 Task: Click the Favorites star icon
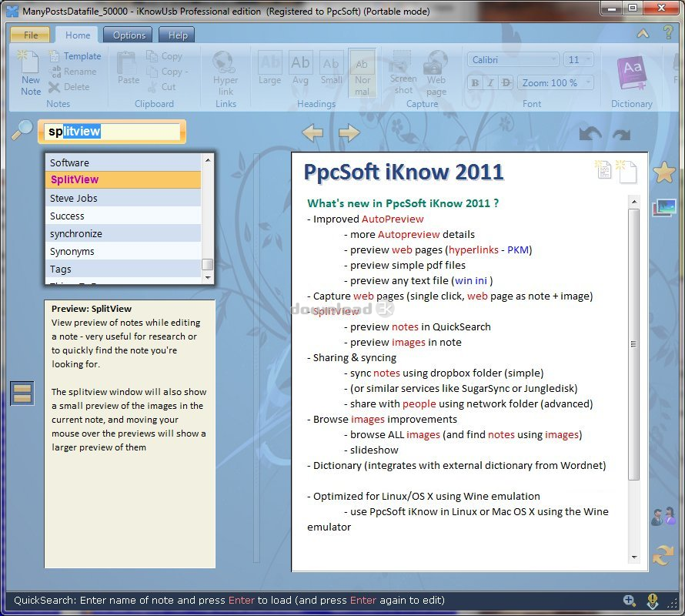664,172
